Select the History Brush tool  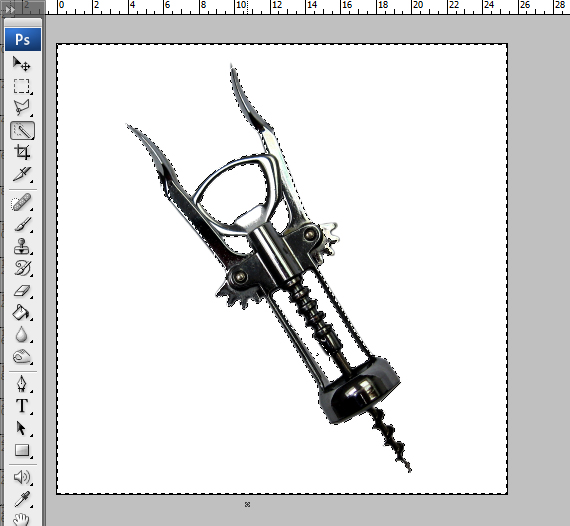[x=22, y=268]
